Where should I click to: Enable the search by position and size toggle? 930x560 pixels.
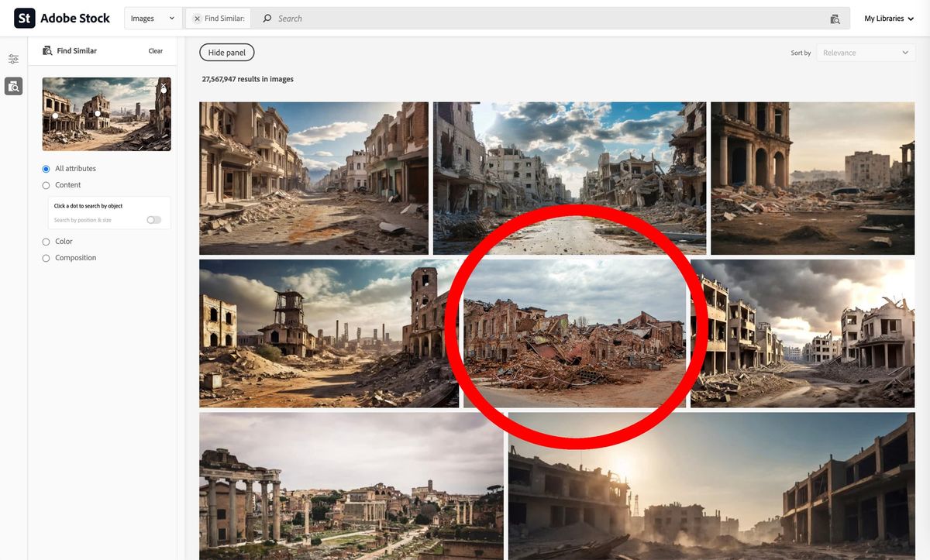[x=153, y=220]
